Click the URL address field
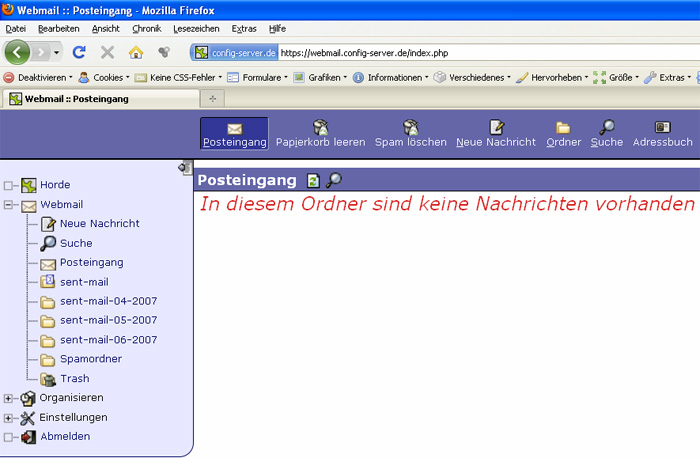 click(x=480, y=52)
